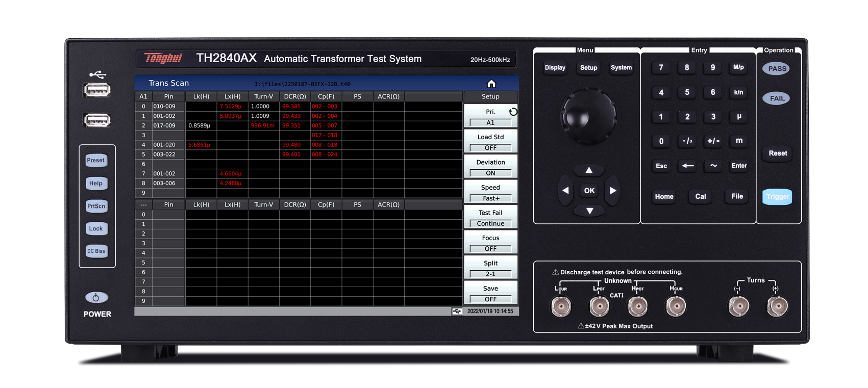Select the 010-009 pin row cell

click(168, 107)
